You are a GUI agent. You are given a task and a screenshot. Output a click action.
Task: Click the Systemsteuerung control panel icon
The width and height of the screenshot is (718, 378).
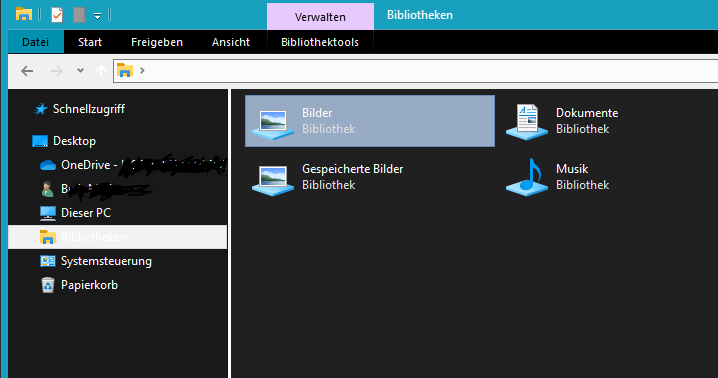48,261
